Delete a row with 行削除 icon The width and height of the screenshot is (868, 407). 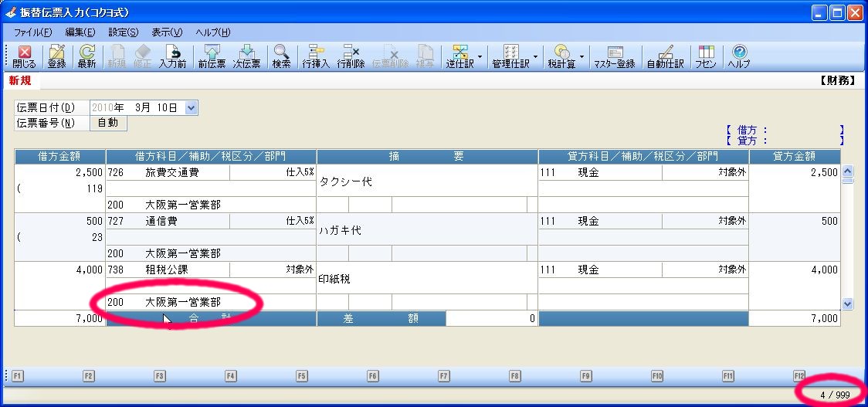[351, 56]
